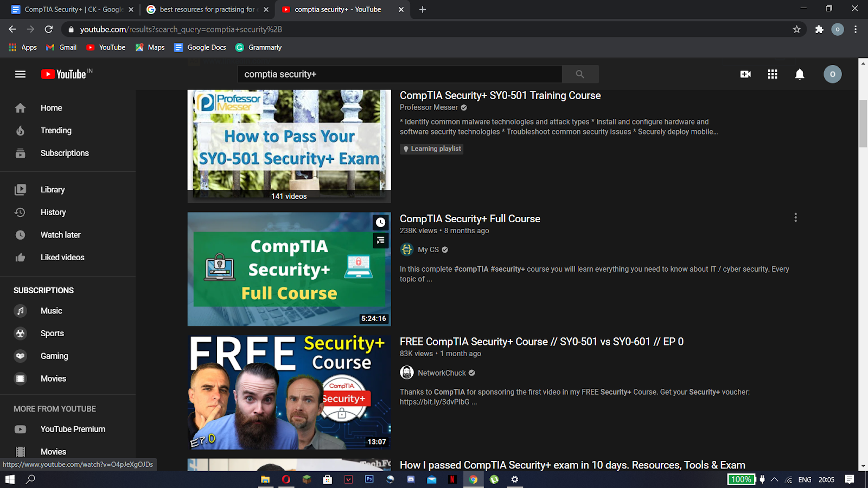Screen dimensions: 868x488
Task: Click the #compTIA hashtag in the description
Action: pyautogui.click(x=471, y=269)
